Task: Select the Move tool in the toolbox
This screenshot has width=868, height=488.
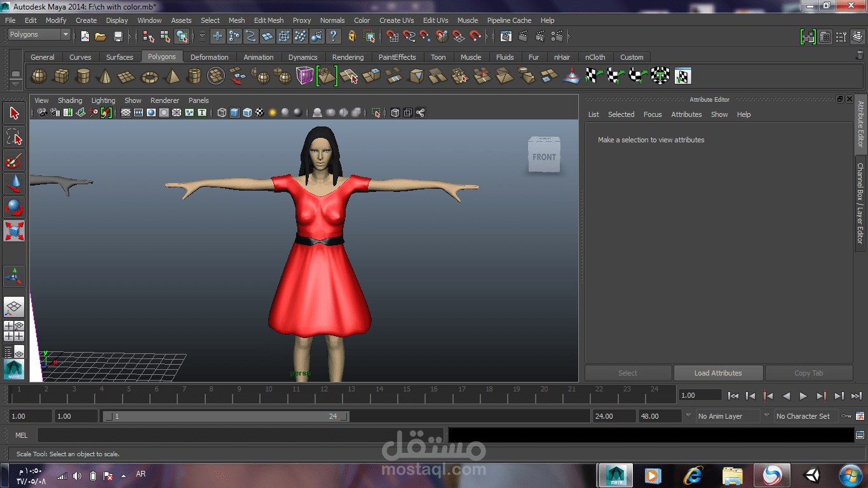Action: pos(14,184)
